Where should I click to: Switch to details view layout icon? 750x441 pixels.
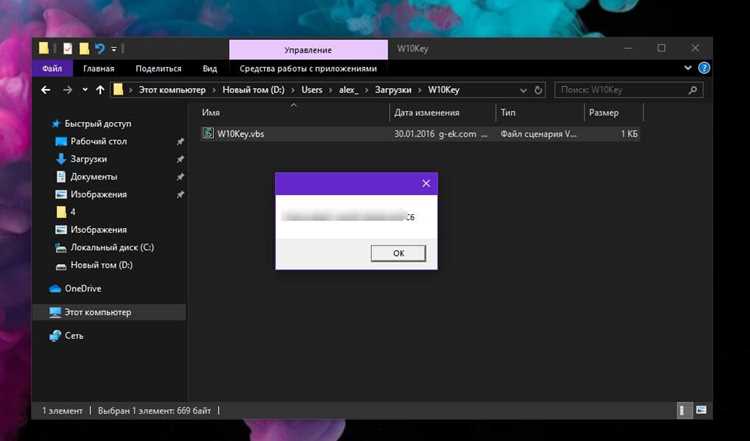tap(683, 410)
